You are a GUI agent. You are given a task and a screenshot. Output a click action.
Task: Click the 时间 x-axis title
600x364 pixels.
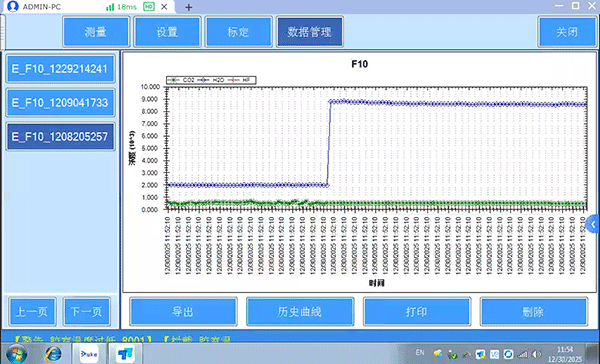pyautogui.click(x=377, y=283)
